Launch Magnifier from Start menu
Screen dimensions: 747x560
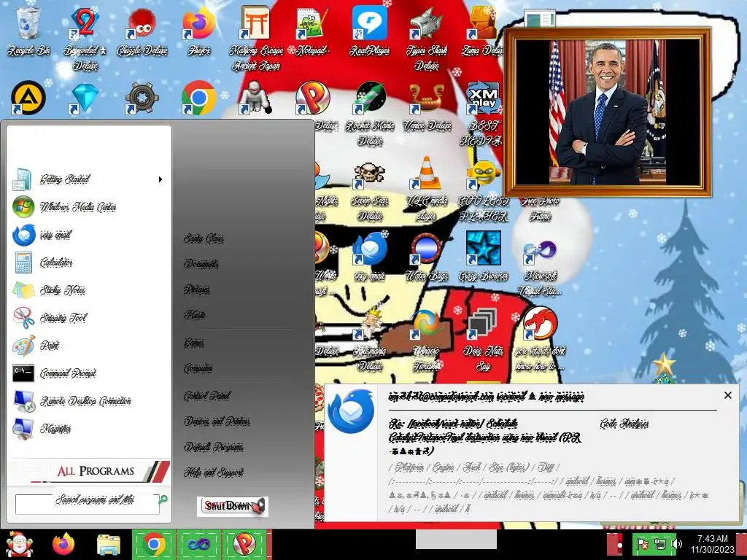tap(88, 429)
